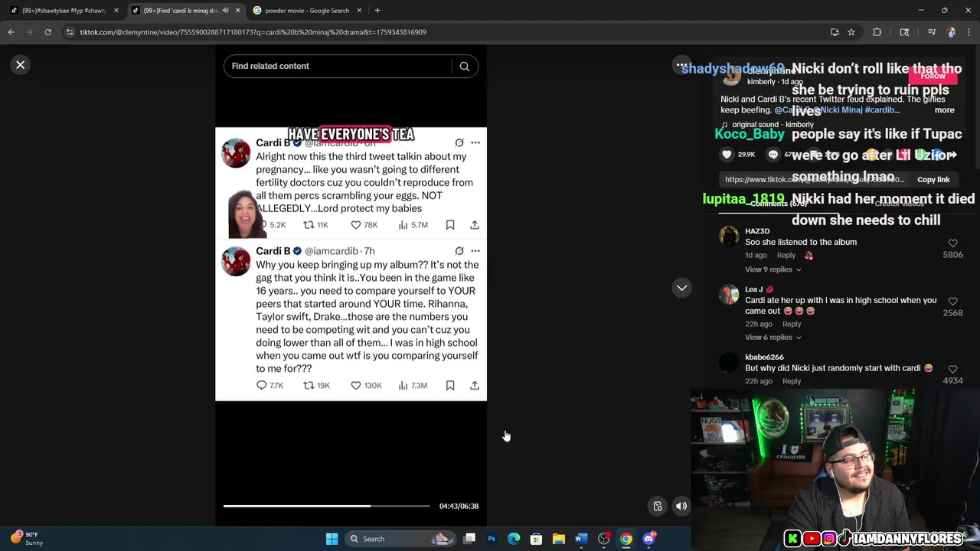Mute the tab audio speaker icon
This screenshot has width=980, height=551.
(225, 11)
